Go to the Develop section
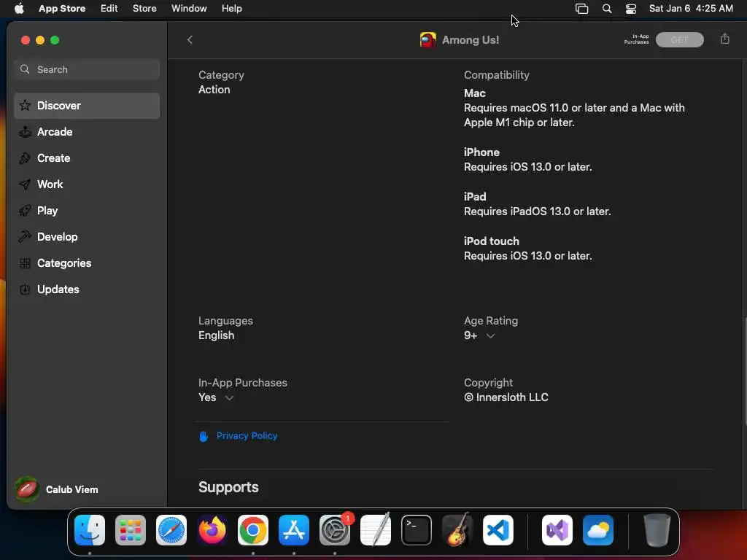 (87, 237)
